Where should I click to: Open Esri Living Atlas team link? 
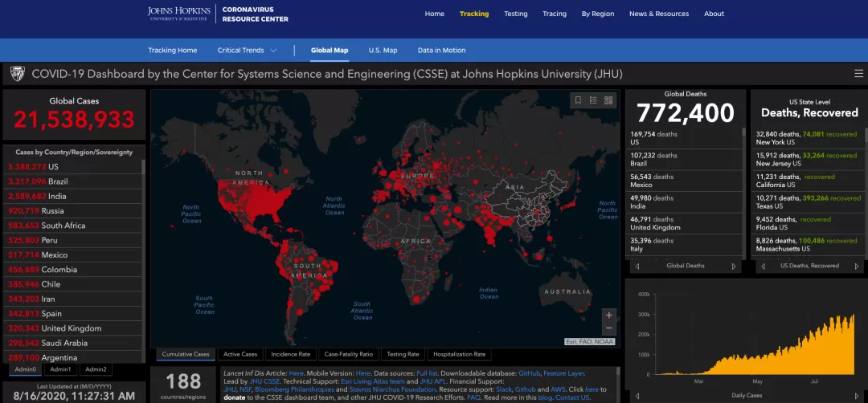(x=373, y=381)
